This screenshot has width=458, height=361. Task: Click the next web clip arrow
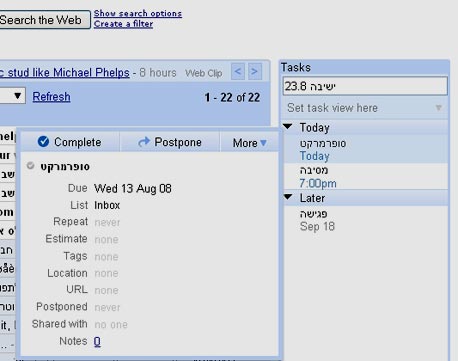[255, 71]
